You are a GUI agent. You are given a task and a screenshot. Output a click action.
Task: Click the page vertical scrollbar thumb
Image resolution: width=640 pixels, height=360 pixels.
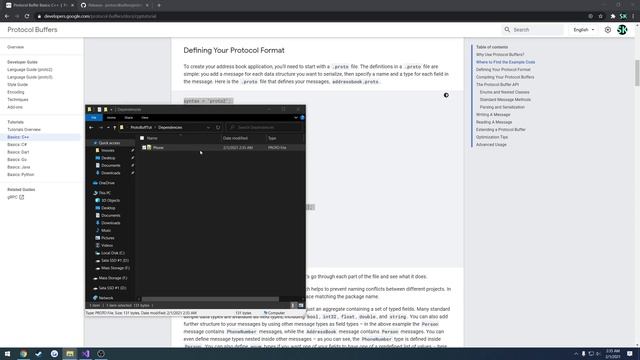[637, 73]
